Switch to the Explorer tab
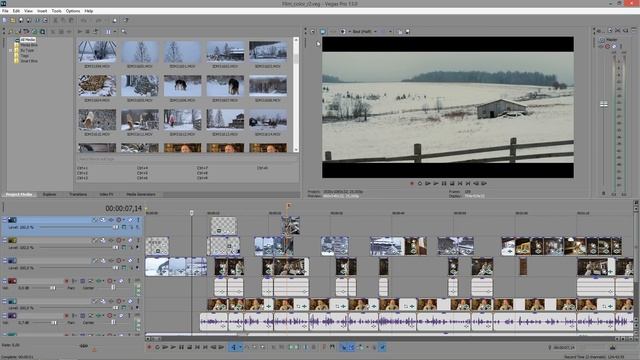The width and height of the screenshot is (640, 360). coord(49,194)
